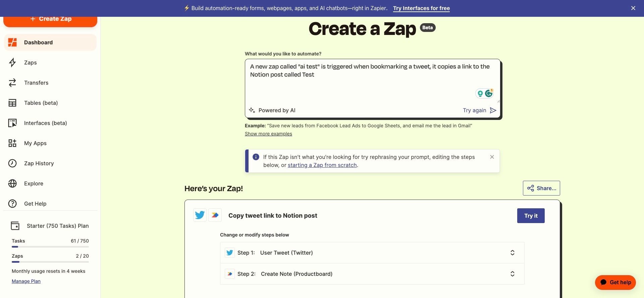Show more prompt examples

pyautogui.click(x=268, y=133)
